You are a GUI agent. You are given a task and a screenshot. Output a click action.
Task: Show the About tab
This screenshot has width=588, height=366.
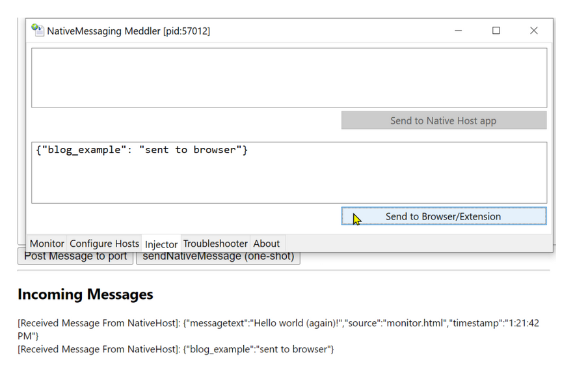point(266,244)
